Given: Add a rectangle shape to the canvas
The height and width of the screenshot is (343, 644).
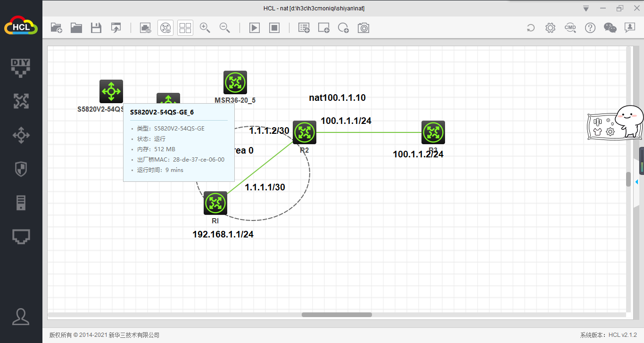Looking at the screenshot, I should (x=324, y=28).
